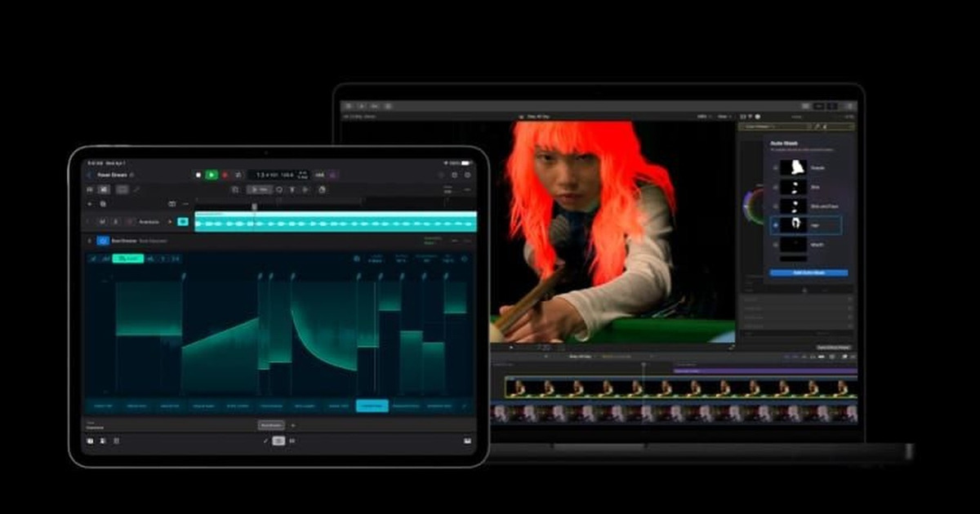Adjust the color wheel in Final Cut inspector
980x514 pixels.
(752, 207)
